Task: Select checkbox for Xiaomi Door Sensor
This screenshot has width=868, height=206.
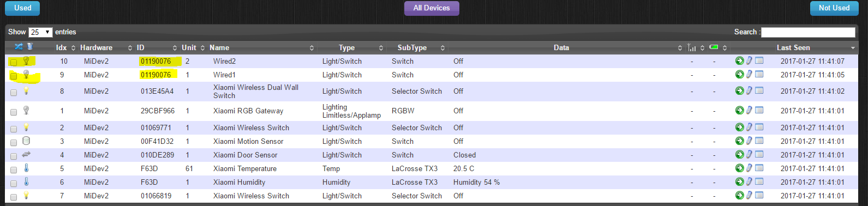Action: click(14, 156)
